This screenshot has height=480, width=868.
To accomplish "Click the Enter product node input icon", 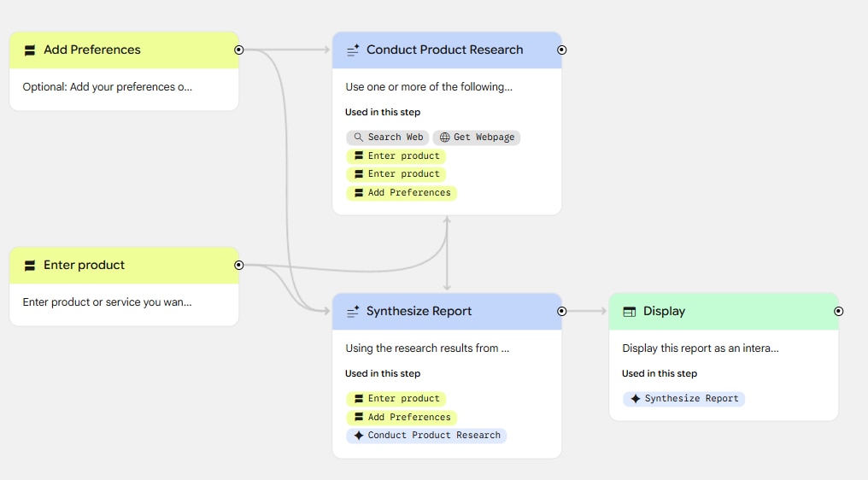I will click(x=30, y=266).
